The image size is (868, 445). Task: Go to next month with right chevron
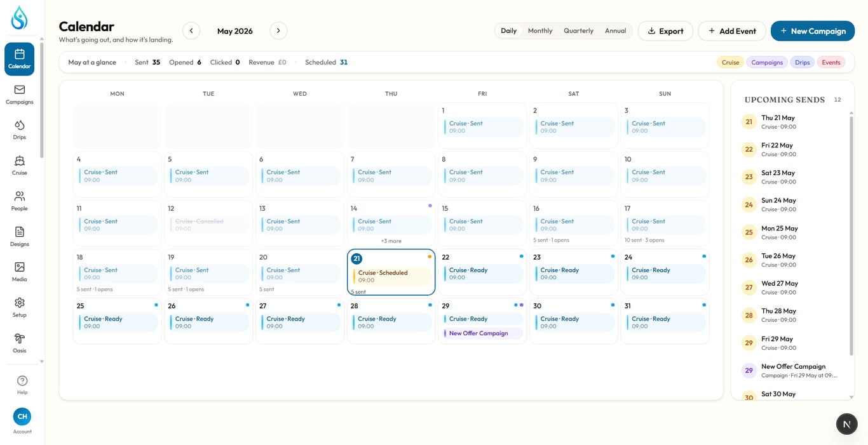click(x=278, y=30)
